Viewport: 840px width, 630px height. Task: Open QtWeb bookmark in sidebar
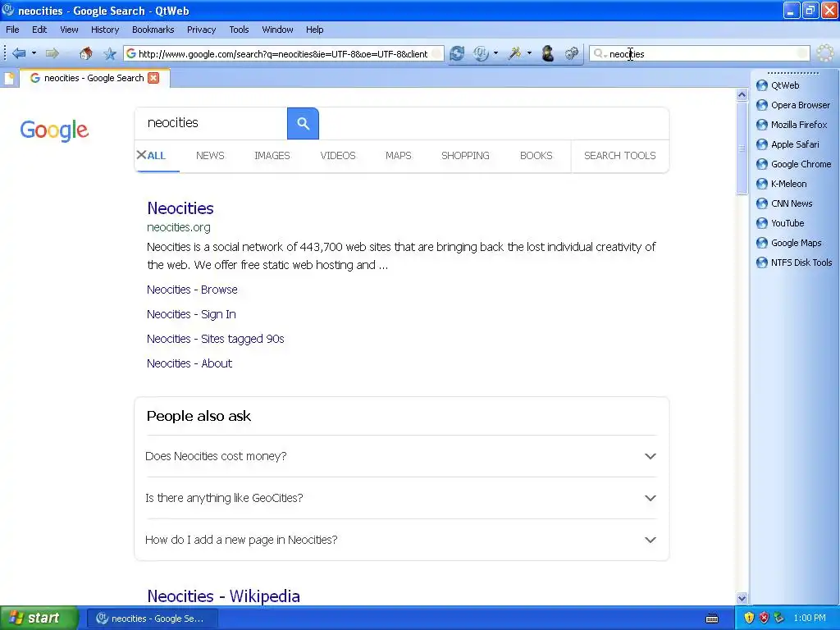pos(785,85)
